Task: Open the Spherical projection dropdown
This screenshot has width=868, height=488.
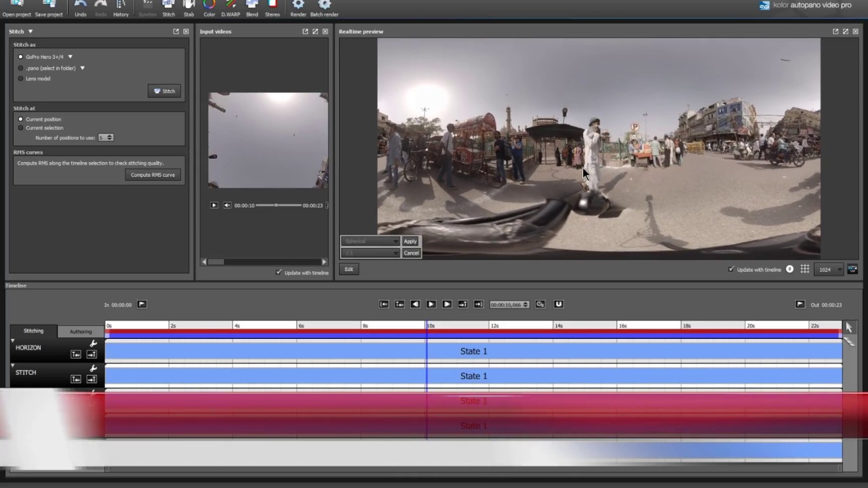Action: pos(370,241)
